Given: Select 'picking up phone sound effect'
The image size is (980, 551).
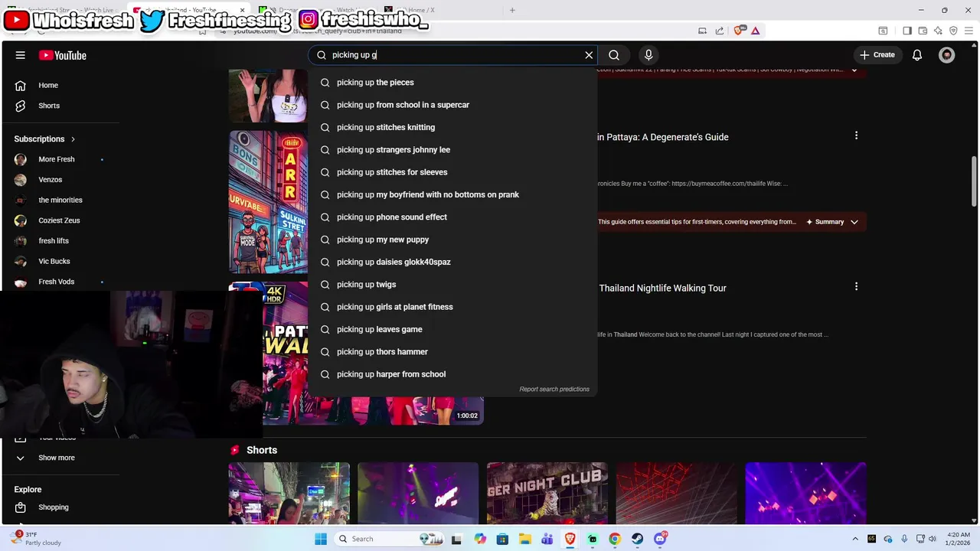Looking at the screenshot, I should click(452, 217).
